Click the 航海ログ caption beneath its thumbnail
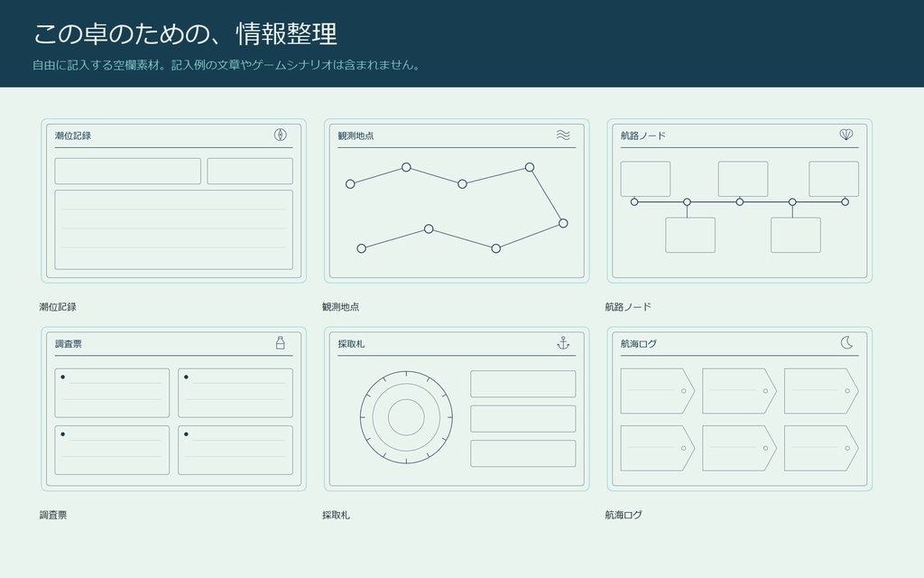Screen dimensions: 924x578 624,515
